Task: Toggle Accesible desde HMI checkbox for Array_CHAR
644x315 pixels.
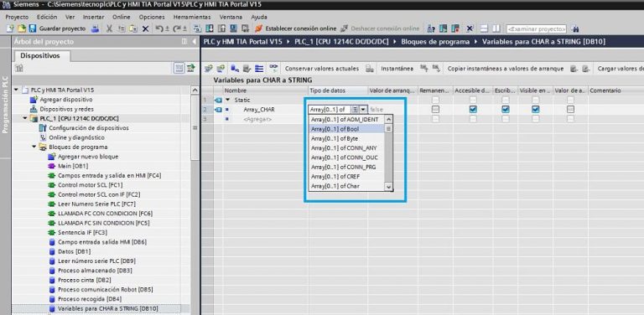Action: pos(473,110)
